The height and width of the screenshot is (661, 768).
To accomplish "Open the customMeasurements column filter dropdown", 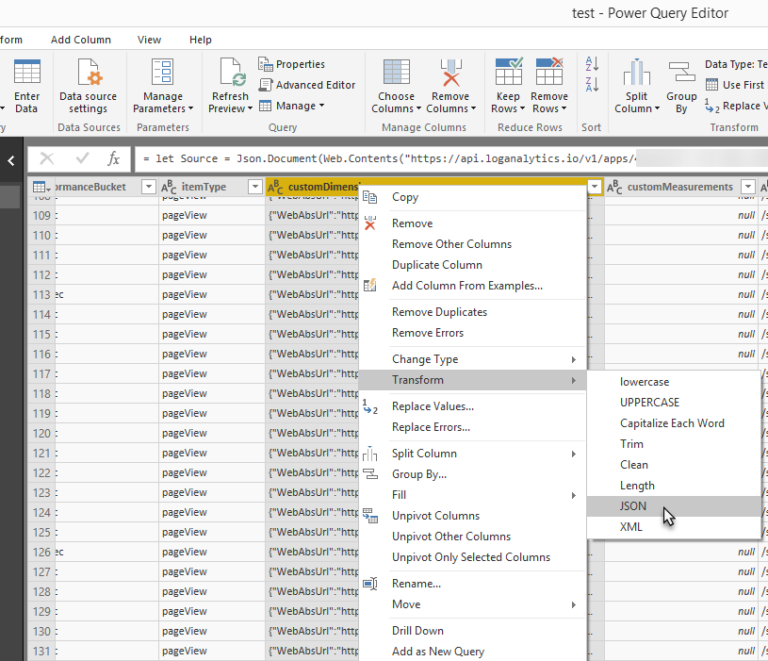I will pyautogui.click(x=748, y=187).
